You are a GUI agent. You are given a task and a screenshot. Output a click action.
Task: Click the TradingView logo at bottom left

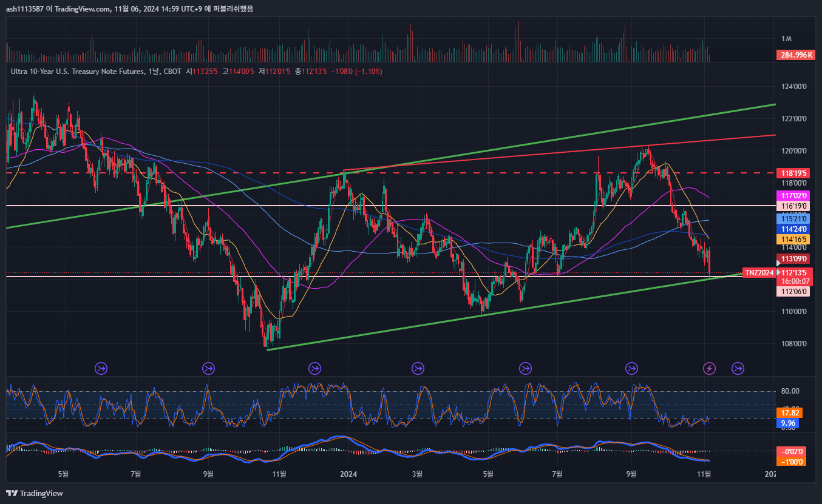click(x=35, y=493)
